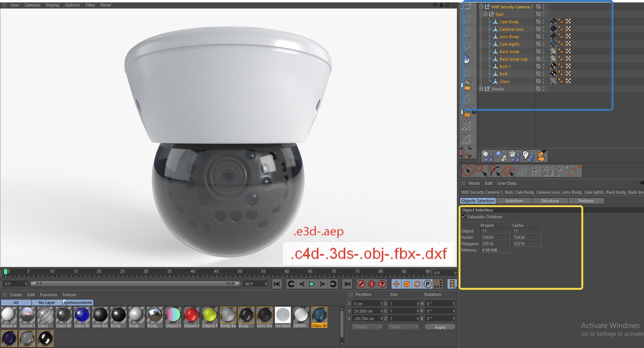
Task: Toggle scale keyframe recording icon
Action: 407,284
